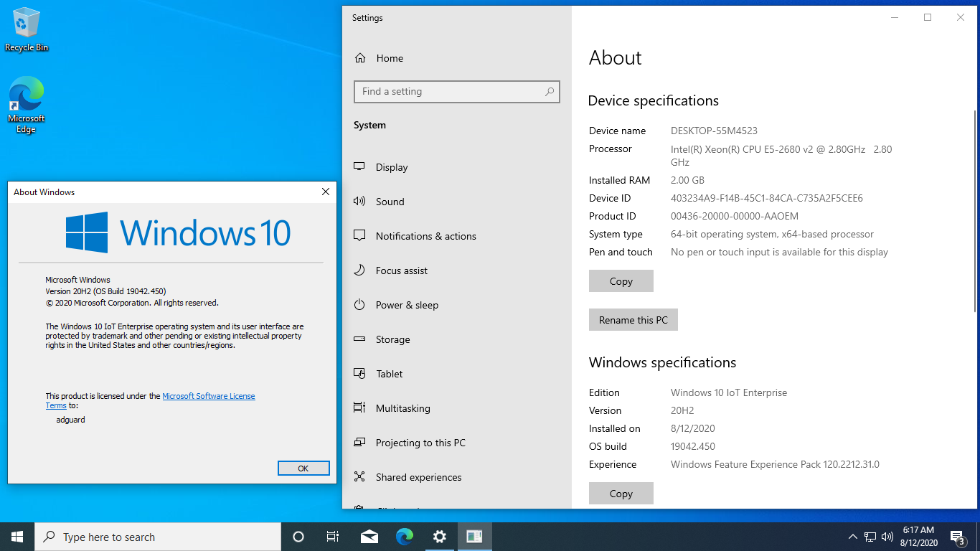980x551 pixels.
Task: Click the About page title
Action: click(x=616, y=58)
